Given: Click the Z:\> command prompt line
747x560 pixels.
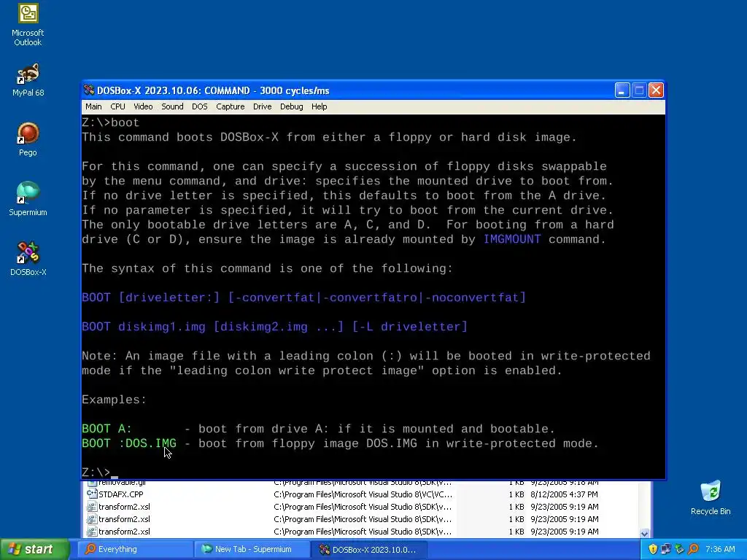Looking at the screenshot, I should [x=99, y=472].
